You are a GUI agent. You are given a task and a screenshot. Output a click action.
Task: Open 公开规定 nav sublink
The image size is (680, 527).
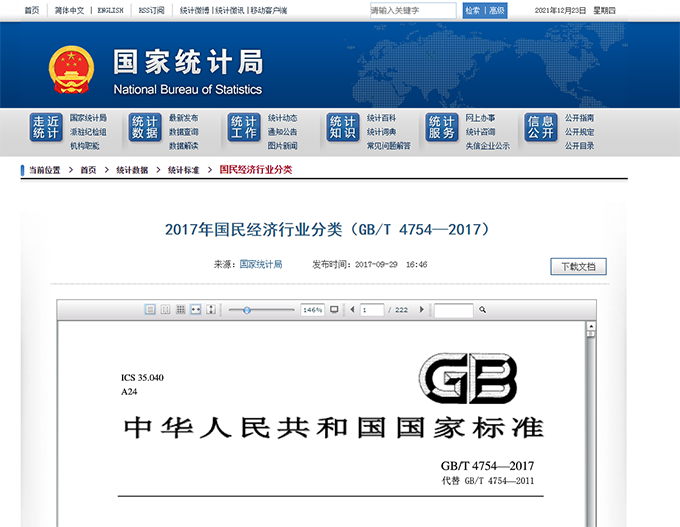tap(579, 132)
